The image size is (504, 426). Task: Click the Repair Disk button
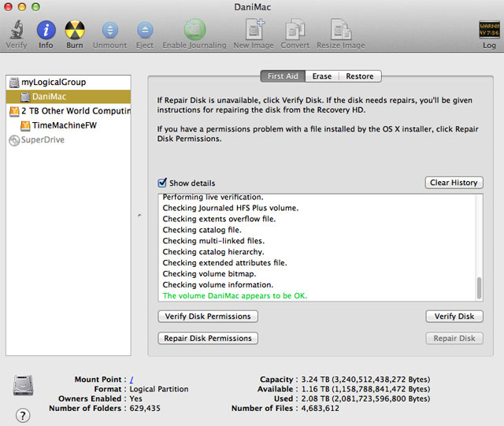pos(454,339)
